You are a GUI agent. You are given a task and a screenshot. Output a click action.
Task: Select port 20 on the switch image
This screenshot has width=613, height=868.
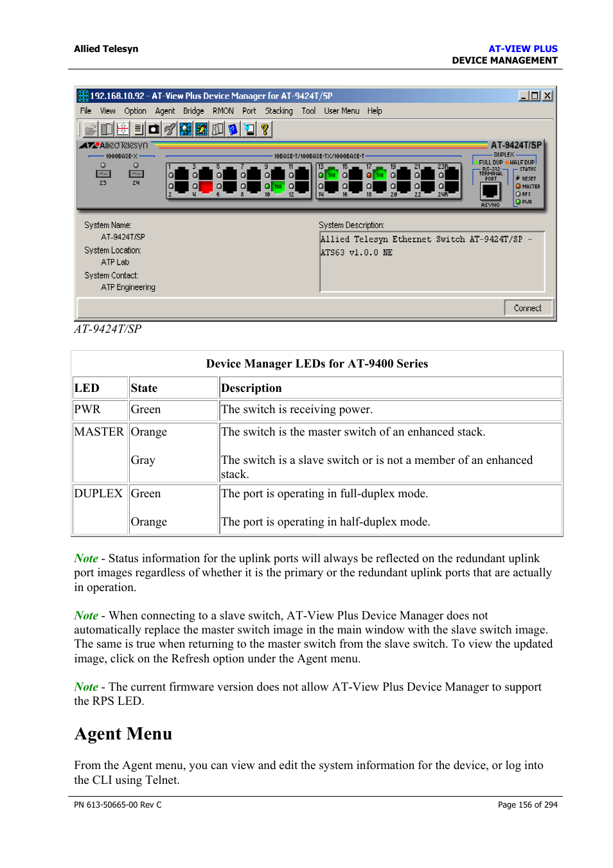click(404, 187)
